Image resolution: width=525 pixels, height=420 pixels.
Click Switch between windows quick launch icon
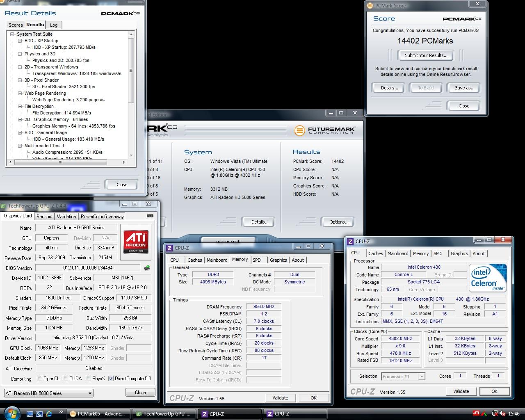click(39, 414)
